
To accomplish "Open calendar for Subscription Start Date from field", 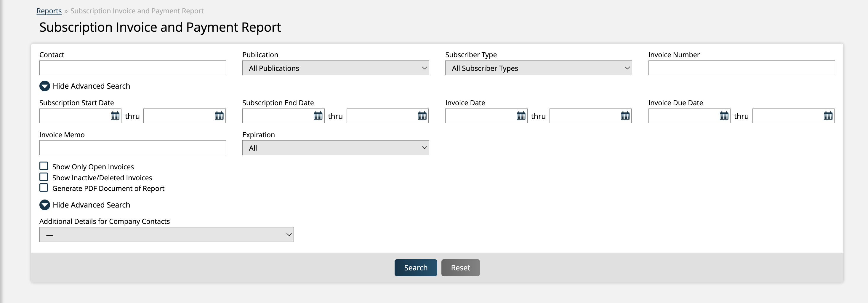I will click(x=115, y=116).
